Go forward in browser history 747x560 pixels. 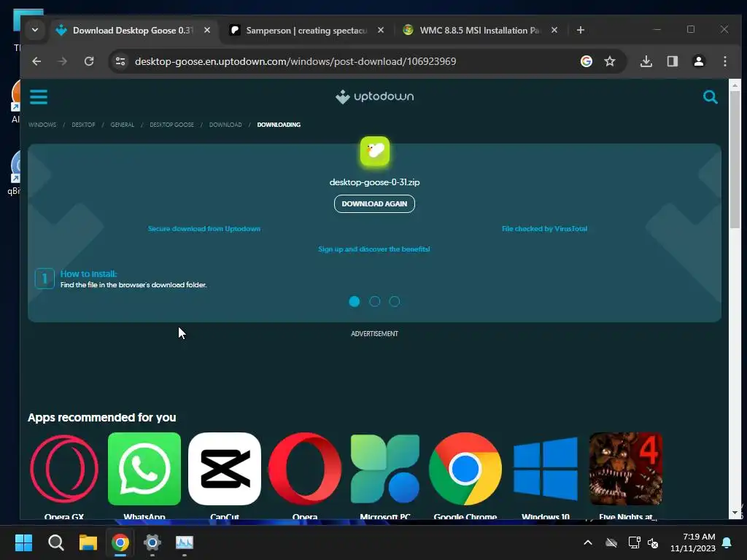click(x=63, y=61)
